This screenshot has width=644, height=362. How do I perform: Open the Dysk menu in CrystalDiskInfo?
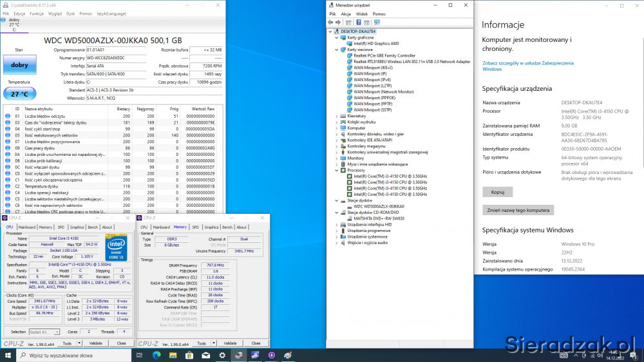(71, 14)
